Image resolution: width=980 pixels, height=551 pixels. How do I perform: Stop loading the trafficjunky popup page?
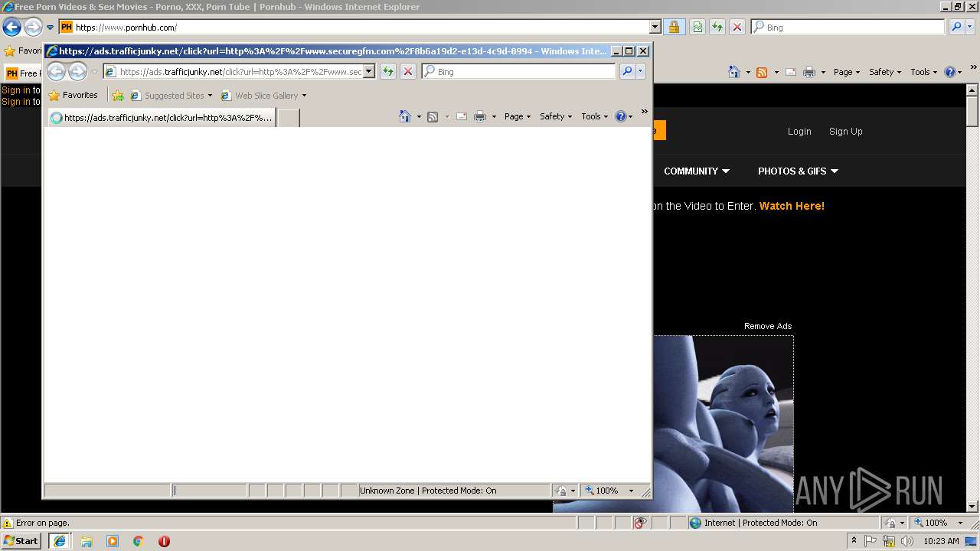click(408, 71)
